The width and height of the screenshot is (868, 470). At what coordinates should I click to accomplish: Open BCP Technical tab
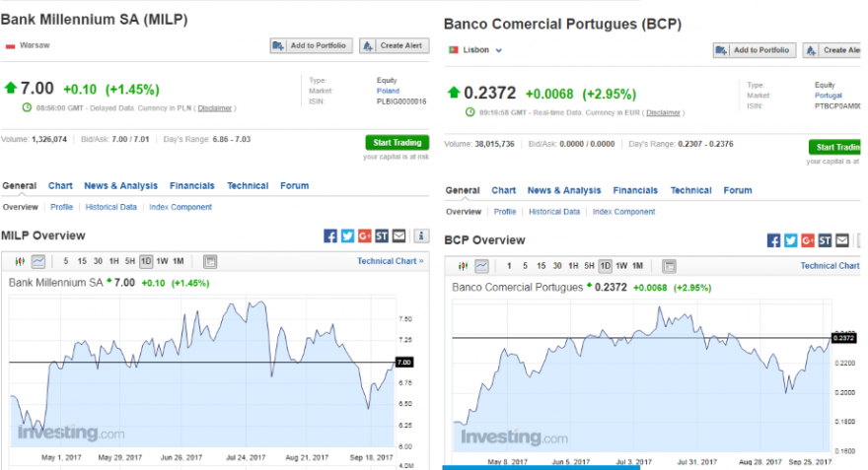point(690,190)
